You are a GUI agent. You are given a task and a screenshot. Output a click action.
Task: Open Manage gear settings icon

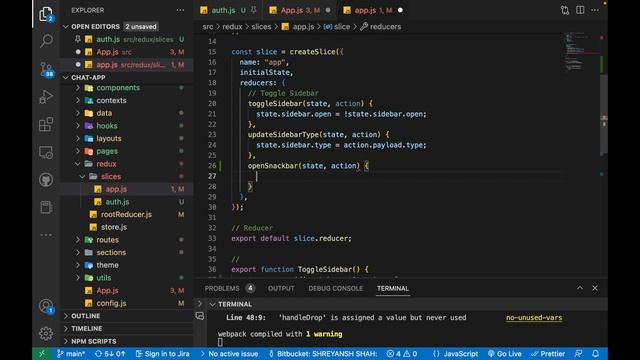(46, 333)
